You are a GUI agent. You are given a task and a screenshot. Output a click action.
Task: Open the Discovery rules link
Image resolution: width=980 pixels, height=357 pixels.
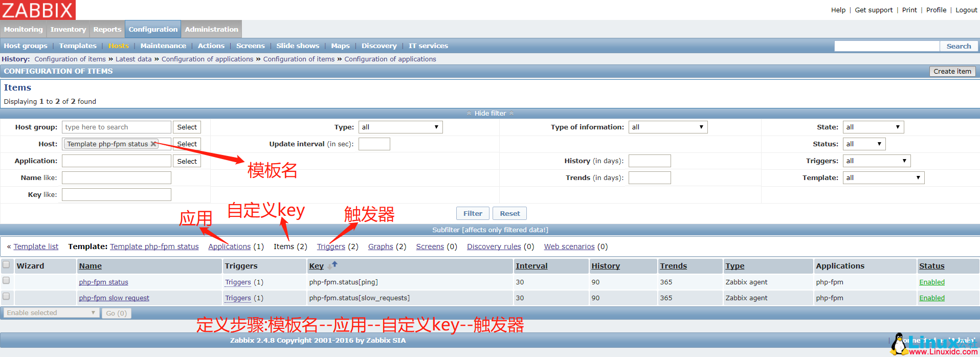pyautogui.click(x=494, y=247)
